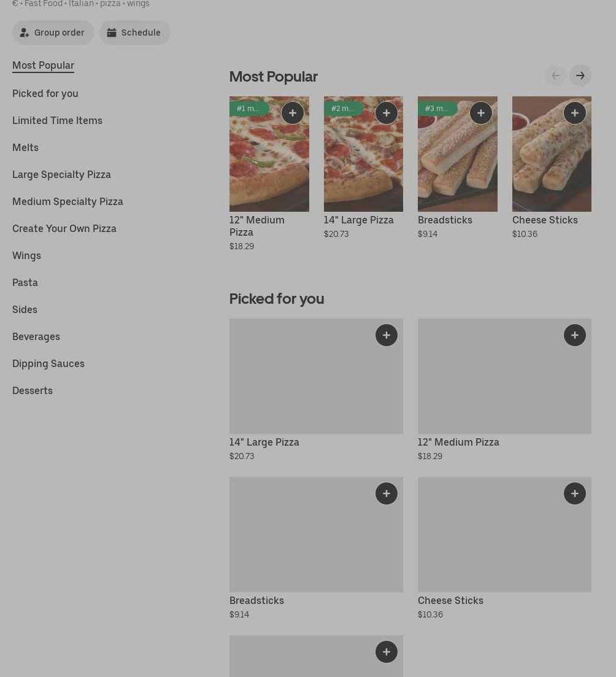Open the #1 ranked 12" Medium Pizza photo

[269, 163]
